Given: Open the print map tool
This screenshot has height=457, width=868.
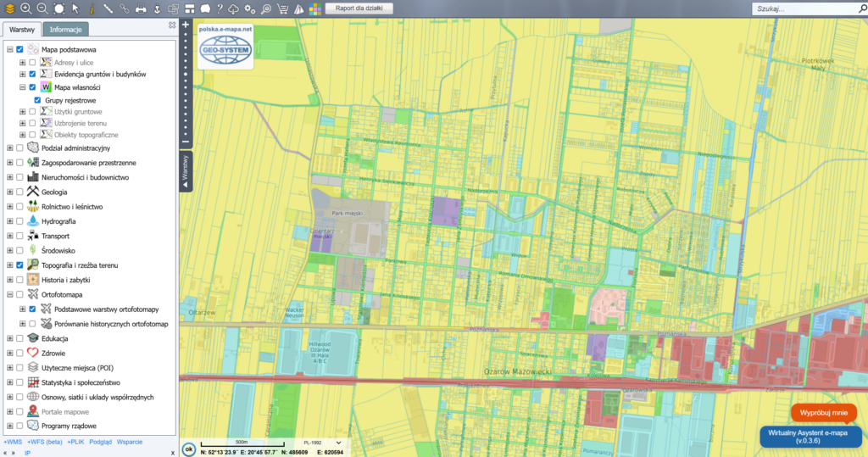Looking at the screenshot, I should click(x=141, y=8).
